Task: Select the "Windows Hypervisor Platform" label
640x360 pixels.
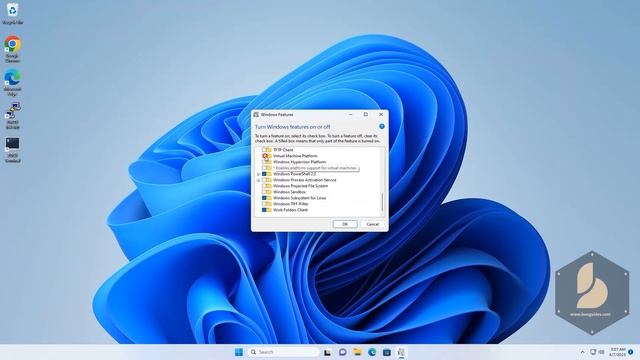Action: click(x=300, y=162)
